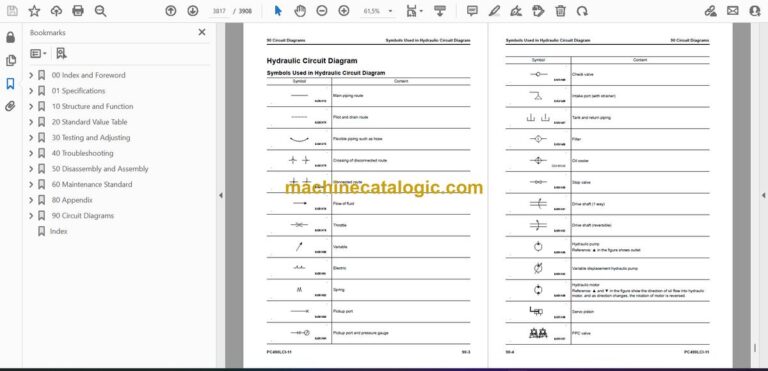Click the find current bookmark icon
The image size is (768, 371).
61,53
